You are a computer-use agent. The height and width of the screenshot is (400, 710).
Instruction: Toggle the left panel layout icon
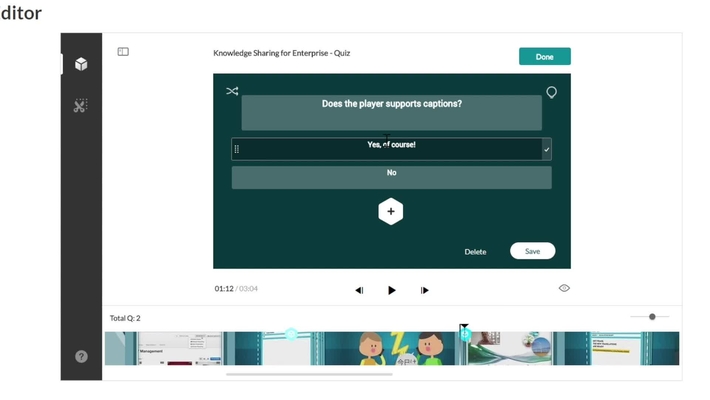123,52
